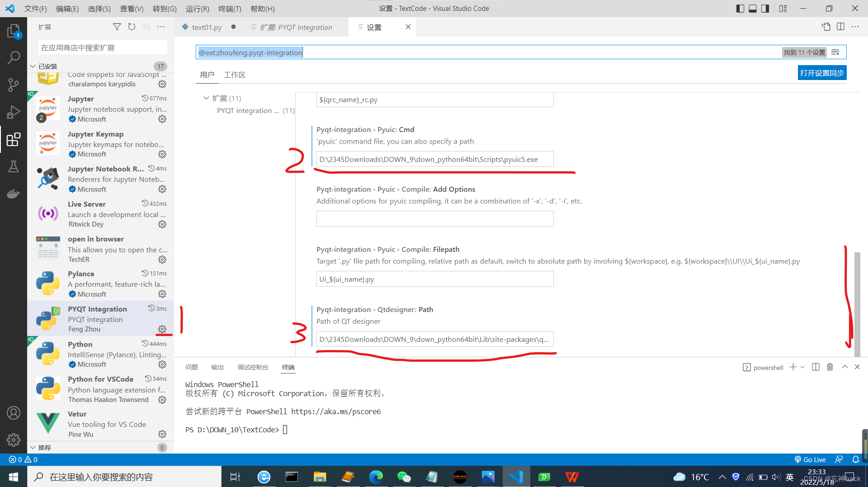The image size is (868, 487).
Task: Collapse the 扩展 (11) settings tree node
Action: (206, 98)
